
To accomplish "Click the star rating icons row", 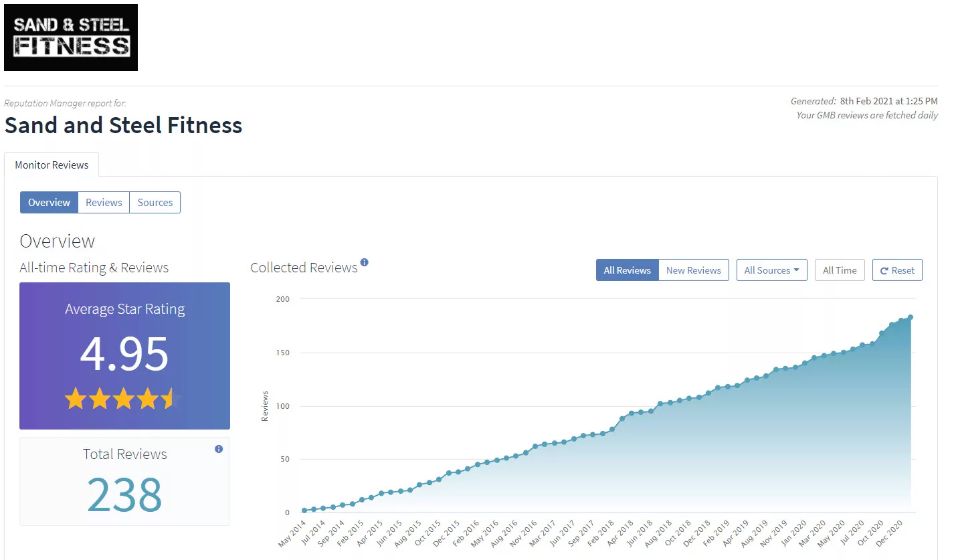I will point(123,398).
